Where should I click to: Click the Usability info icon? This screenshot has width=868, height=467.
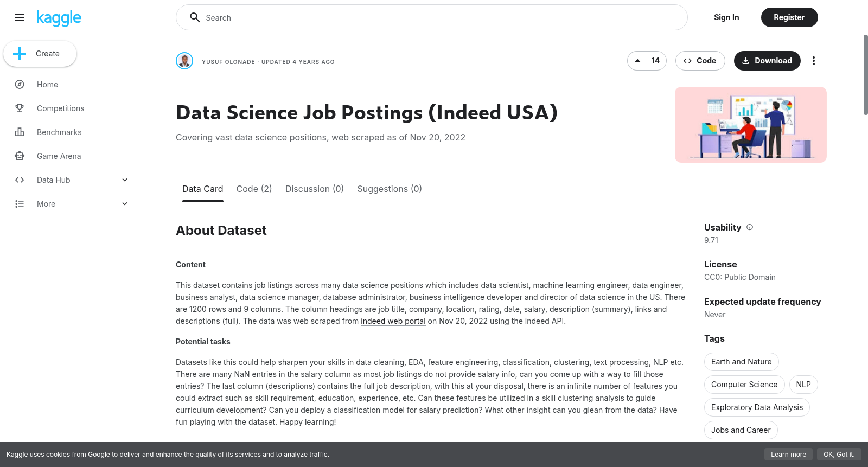(750, 227)
